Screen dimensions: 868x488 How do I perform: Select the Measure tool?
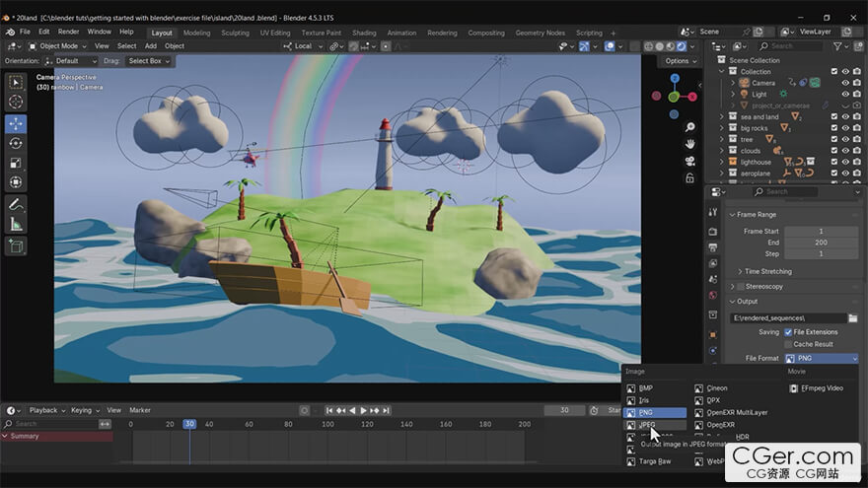(16, 225)
